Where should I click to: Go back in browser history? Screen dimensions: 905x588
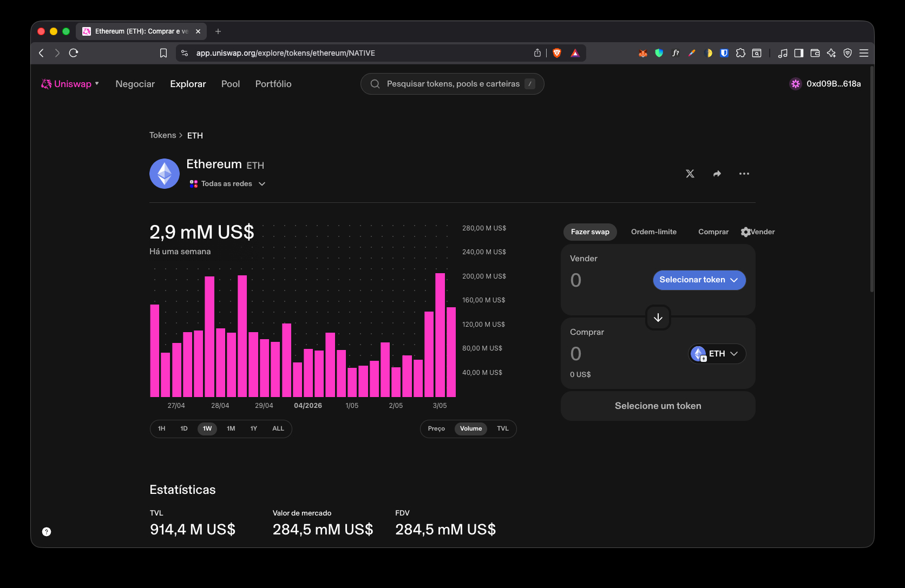(x=41, y=53)
